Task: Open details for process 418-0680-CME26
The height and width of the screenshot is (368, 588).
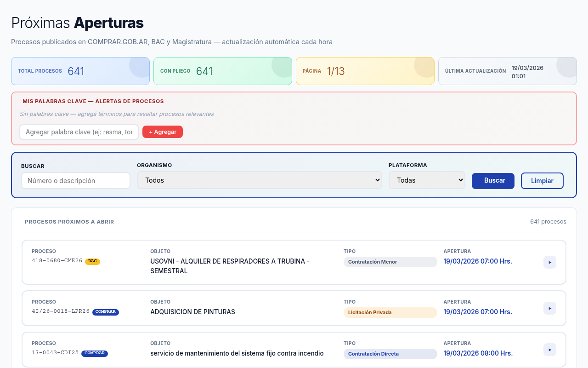Action: pos(550,262)
